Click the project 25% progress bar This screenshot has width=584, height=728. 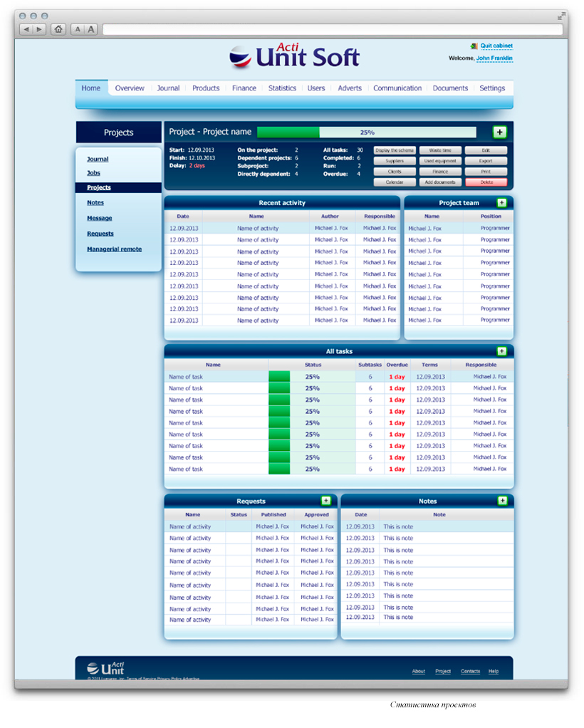(367, 132)
